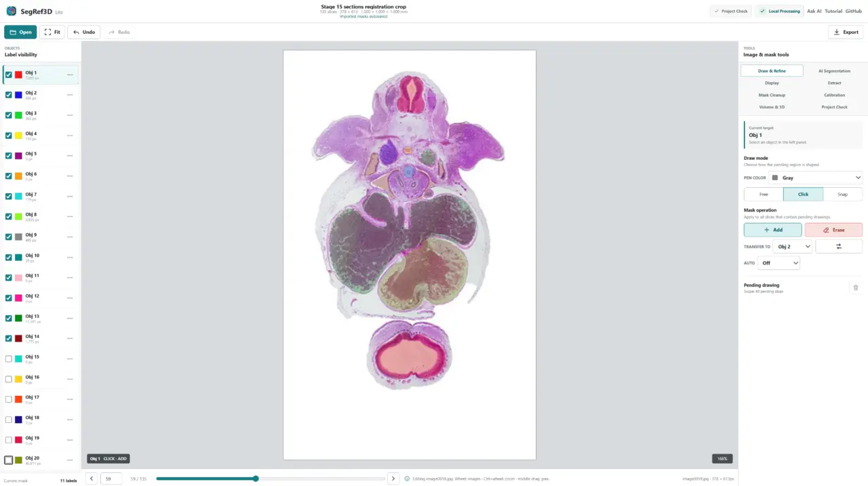Open more options for Obj 7
The image size is (868, 486).
tap(70, 197)
